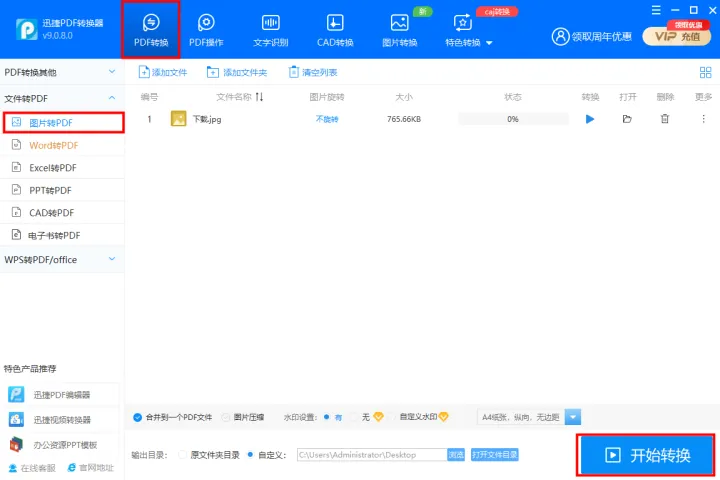Collapse 文件转PDF section

62,98
